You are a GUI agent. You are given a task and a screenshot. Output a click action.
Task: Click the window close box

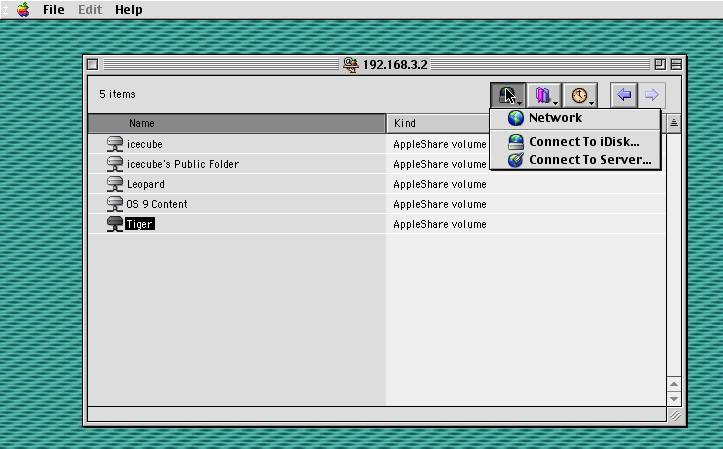pyautogui.click(x=93, y=65)
